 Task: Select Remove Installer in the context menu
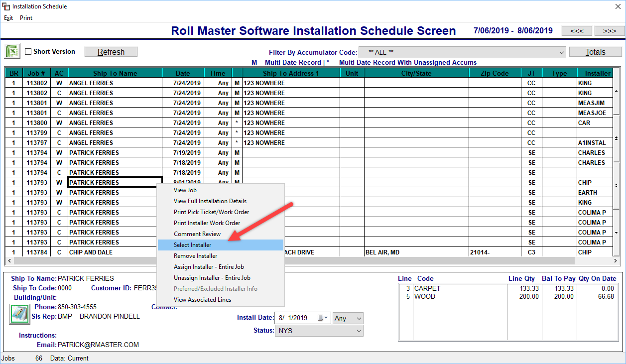click(194, 255)
